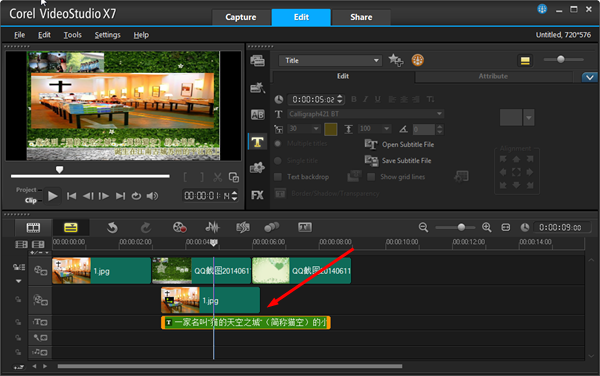Viewport: 600px width, 376px height.
Task: Click the Zoom In magnifier icon
Action: pos(487,227)
